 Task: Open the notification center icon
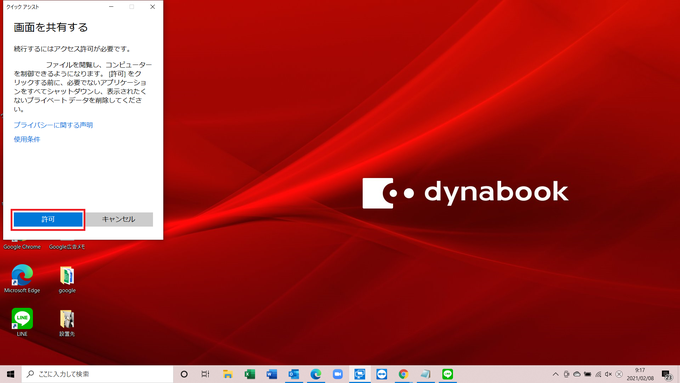point(667,374)
